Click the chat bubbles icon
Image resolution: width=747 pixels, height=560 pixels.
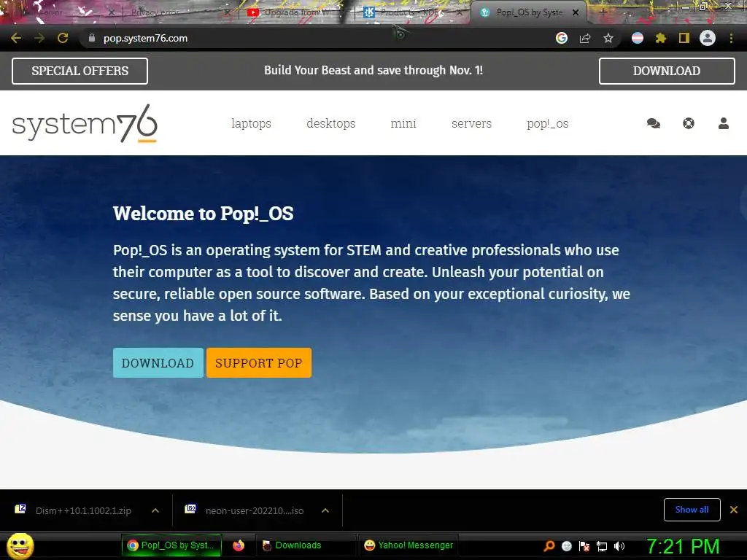[654, 123]
